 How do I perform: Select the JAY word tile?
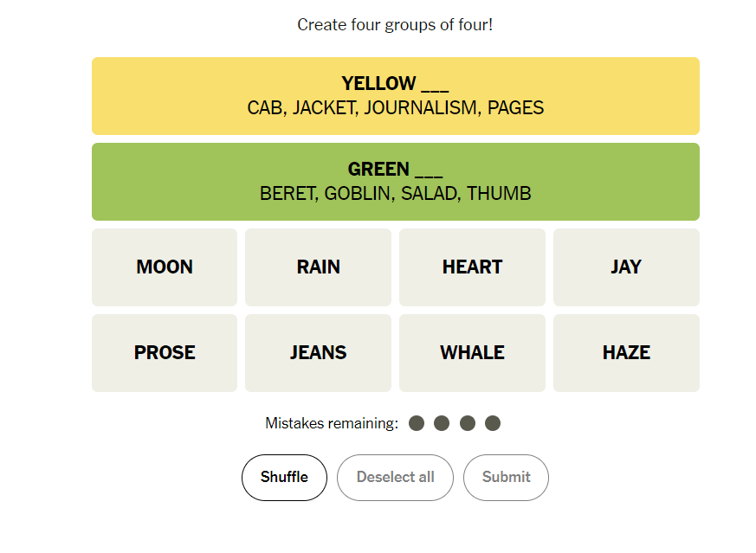626,267
